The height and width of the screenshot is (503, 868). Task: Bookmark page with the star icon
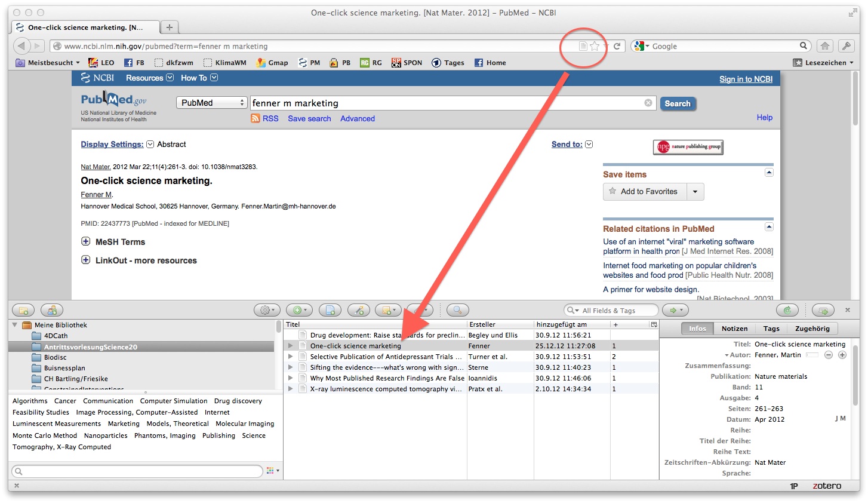pyautogui.click(x=595, y=46)
